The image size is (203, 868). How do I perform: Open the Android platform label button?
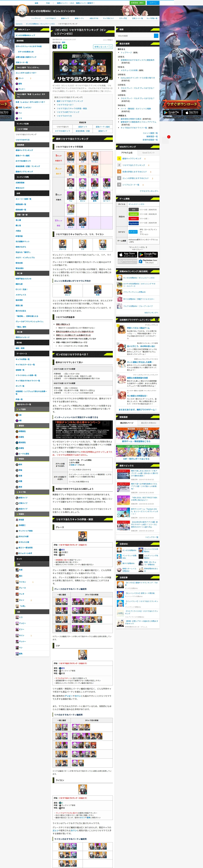(x=133, y=214)
